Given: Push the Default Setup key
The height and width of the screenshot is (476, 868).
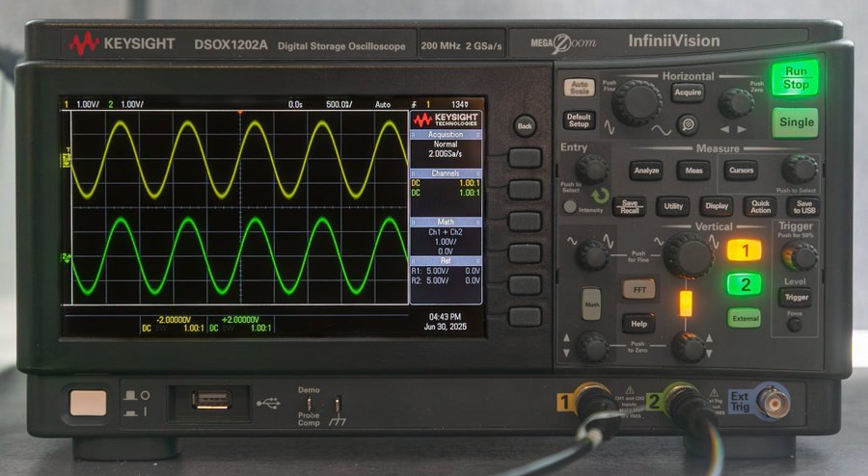Looking at the screenshot, I should 579,120.
